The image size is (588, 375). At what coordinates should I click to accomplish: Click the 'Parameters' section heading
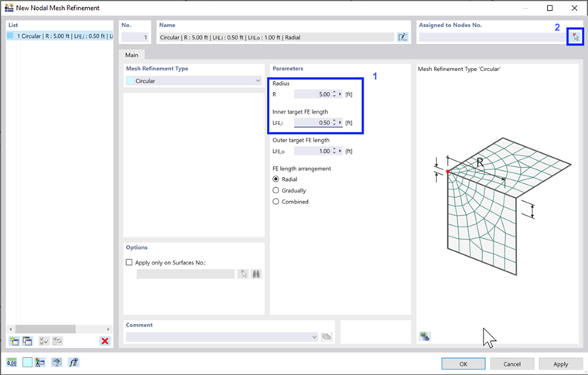288,69
